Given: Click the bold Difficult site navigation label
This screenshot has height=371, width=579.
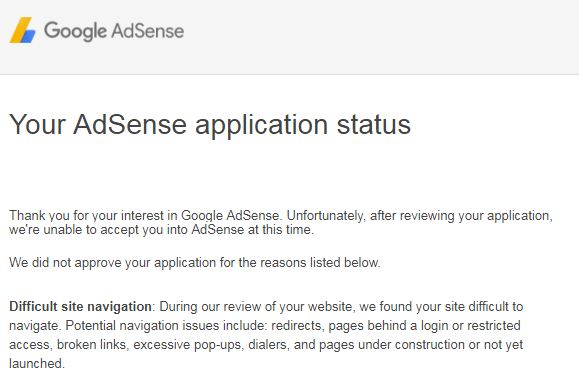Looking at the screenshot, I should [x=80, y=306].
